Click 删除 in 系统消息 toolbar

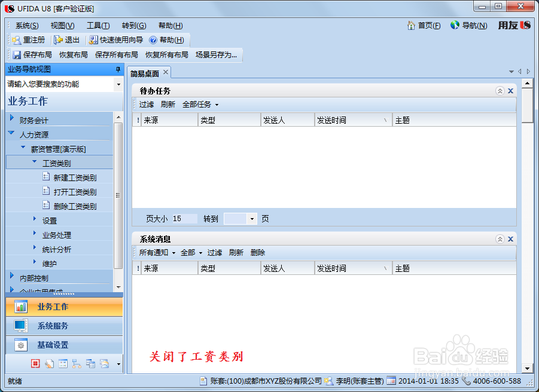coord(258,253)
